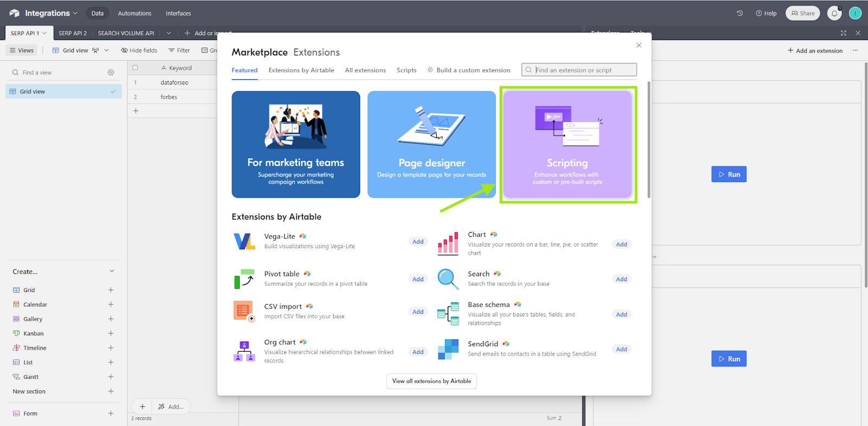Open the SERP API 1 table dropdown
The width and height of the screenshot is (868, 426).
pyautogui.click(x=44, y=33)
